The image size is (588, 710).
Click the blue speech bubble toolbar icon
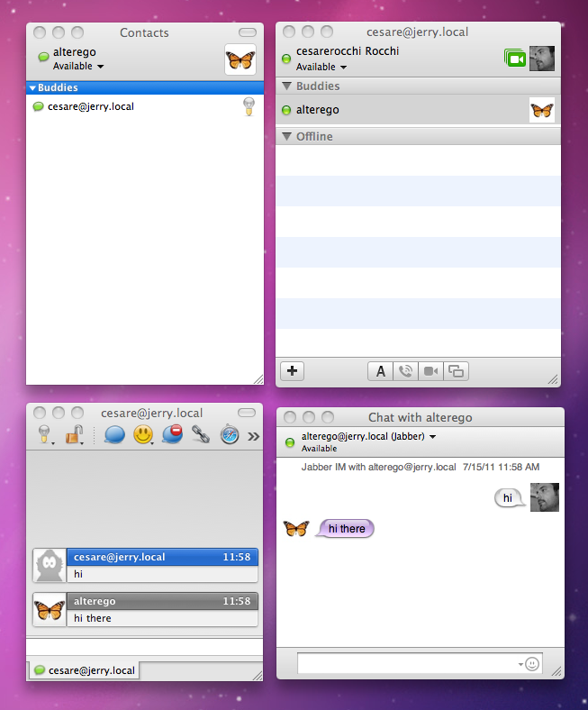coord(114,434)
